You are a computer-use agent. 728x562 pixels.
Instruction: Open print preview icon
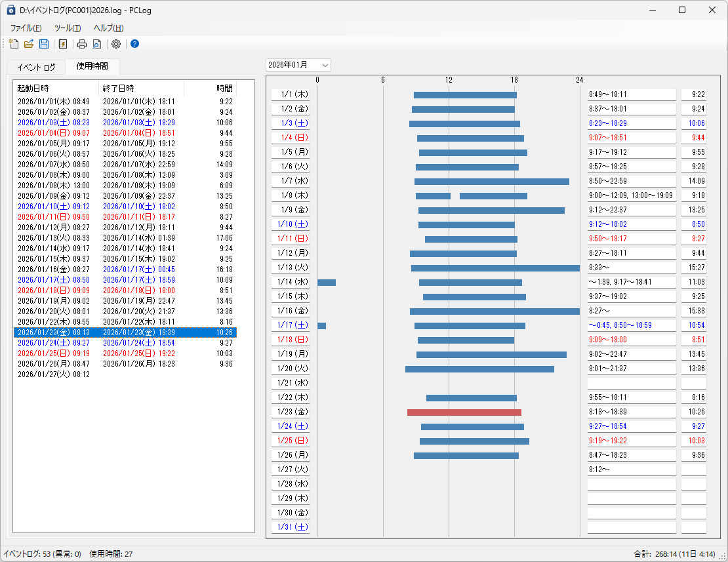[x=96, y=44]
